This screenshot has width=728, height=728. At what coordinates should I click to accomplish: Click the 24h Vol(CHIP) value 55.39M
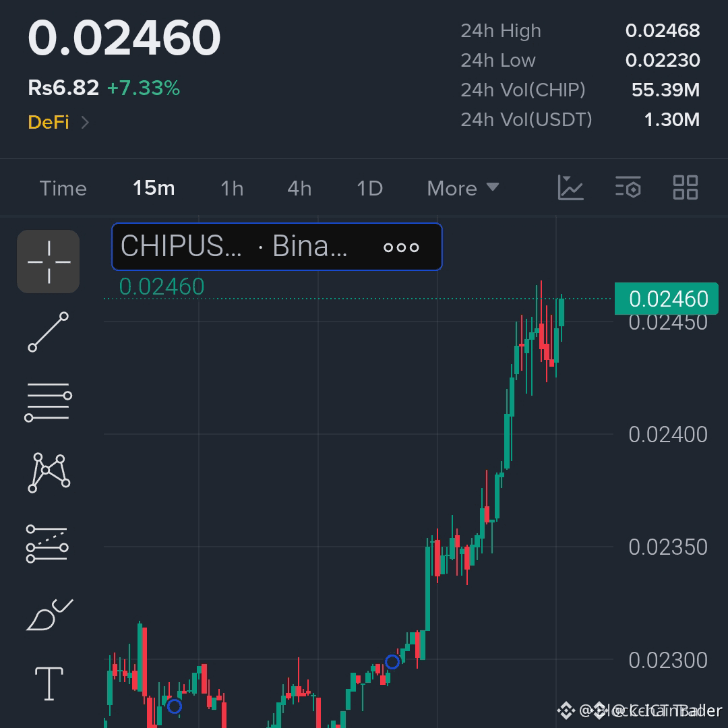(x=665, y=90)
